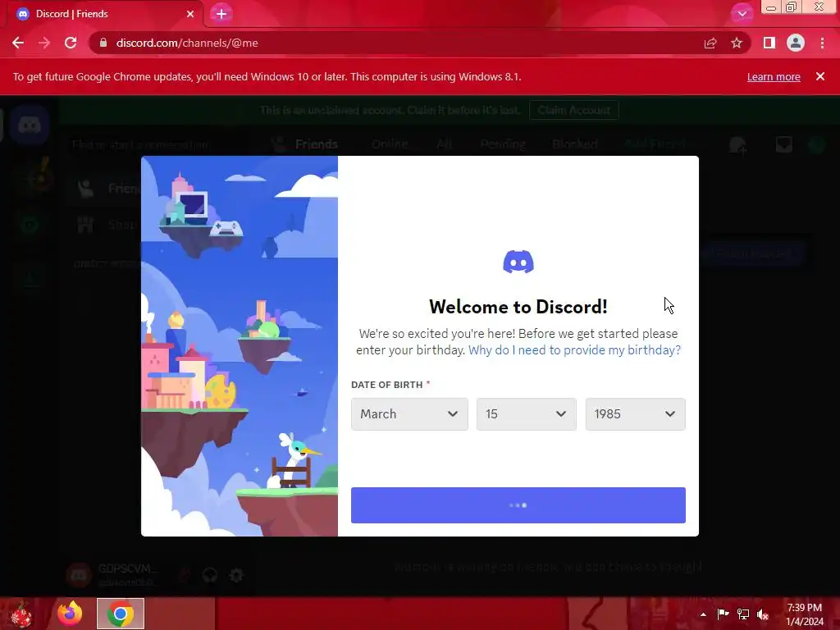Click the Windows Start button
This screenshot has width=840, height=630.
21,614
